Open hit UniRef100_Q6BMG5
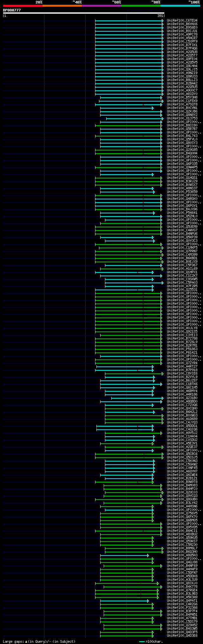The height and width of the screenshot is (644, 203). pos(182,520)
